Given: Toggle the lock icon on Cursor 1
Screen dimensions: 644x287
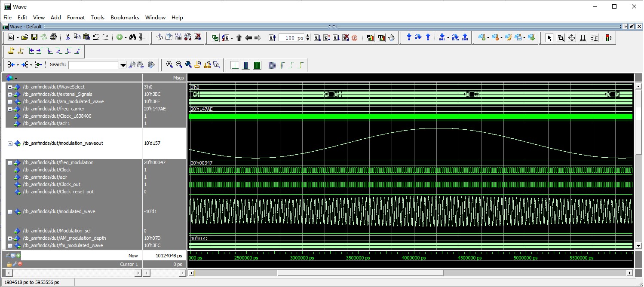Looking at the screenshot, I should [x=9, y=264].
